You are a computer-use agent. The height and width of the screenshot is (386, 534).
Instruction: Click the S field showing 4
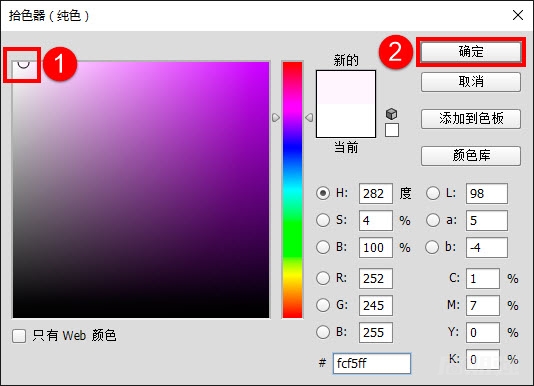point(376,220)
